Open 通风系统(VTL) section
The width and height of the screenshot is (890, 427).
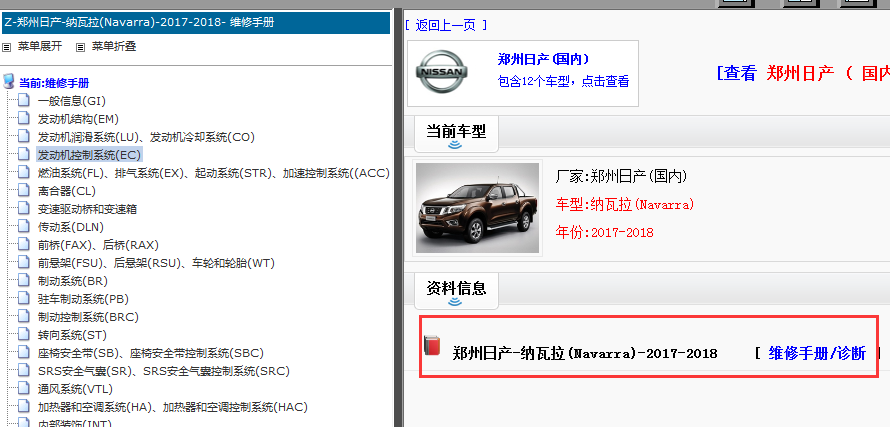(75, 389)
